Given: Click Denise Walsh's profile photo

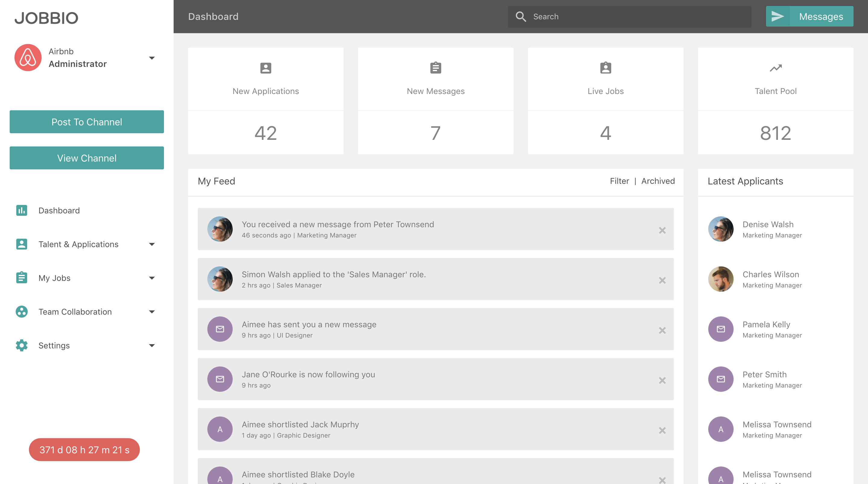Looking at the screenshot, I should tap(721, 229).
